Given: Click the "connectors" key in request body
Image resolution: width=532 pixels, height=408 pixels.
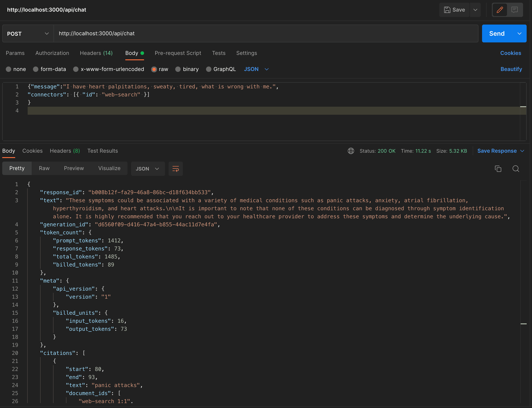Looking at the screenshot, I should (47, 94).
